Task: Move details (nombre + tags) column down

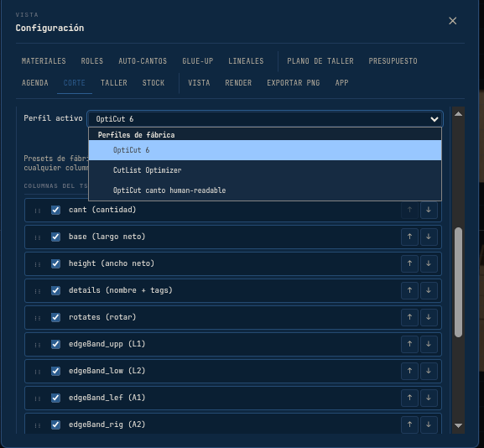Action: pyautogui.click(x=429, y=290)
